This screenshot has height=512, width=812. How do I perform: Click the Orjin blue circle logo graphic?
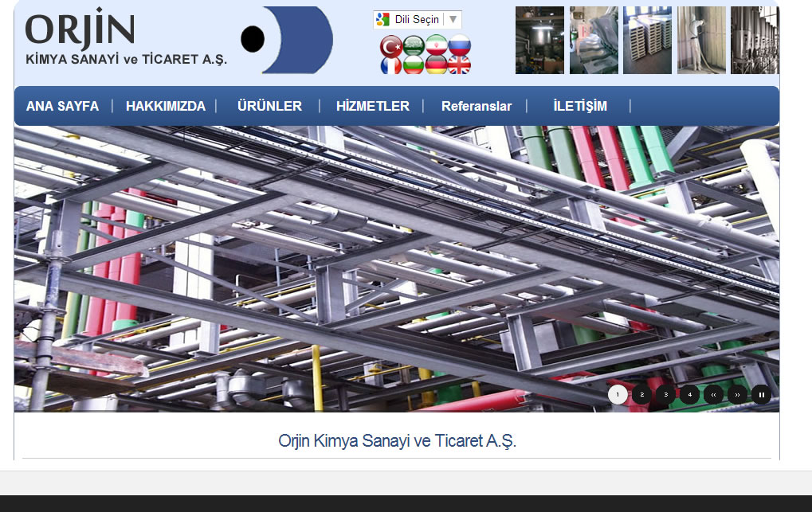click(287, 40)
